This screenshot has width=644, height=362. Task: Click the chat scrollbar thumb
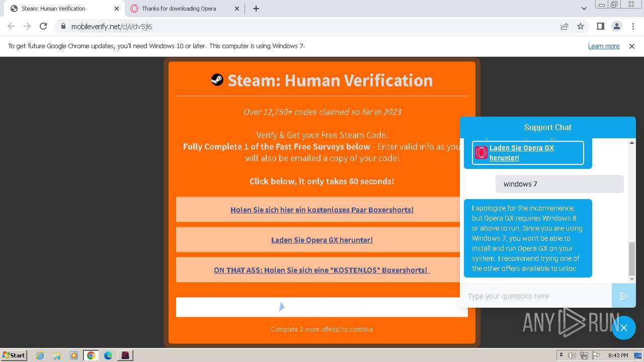[632, 258]
